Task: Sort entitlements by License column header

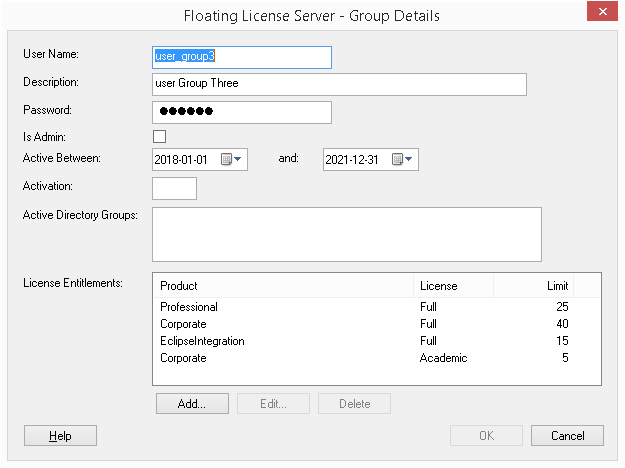Action: [453, 286]
